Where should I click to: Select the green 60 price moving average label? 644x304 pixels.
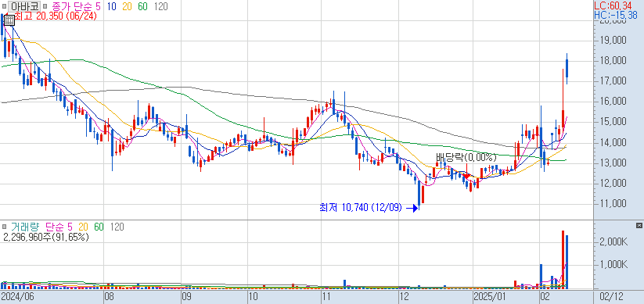pos(143,6)
